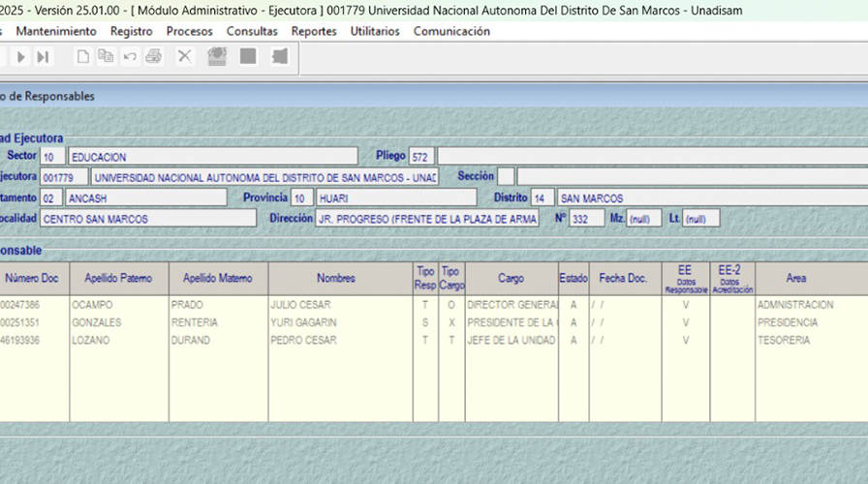Click the empty Sección code field

pos(506,177)
